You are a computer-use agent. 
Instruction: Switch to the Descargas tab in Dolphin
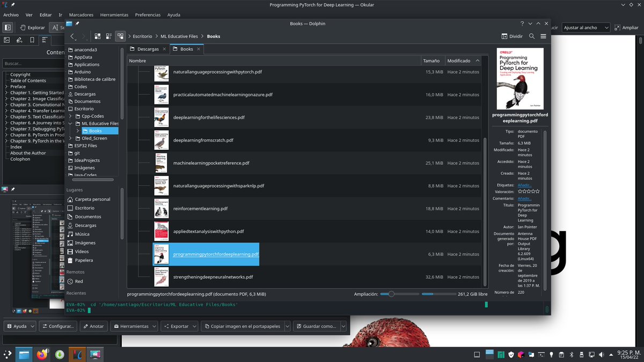pyautogui.click(x=148, y=49)
